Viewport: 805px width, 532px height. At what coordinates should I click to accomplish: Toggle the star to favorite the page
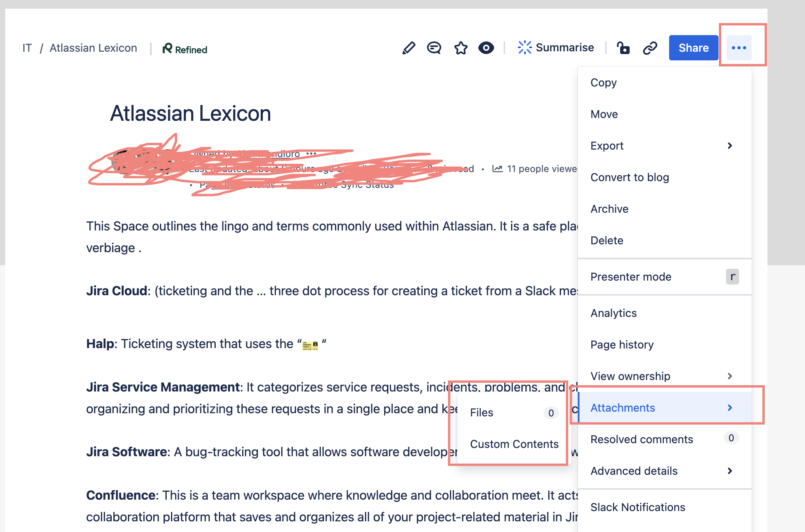coord(461,48)
